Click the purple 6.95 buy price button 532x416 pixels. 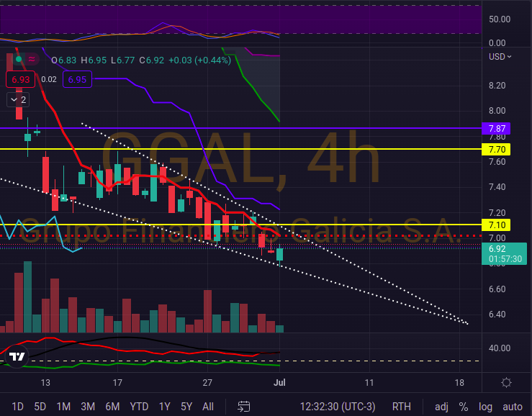click(77, 79)
